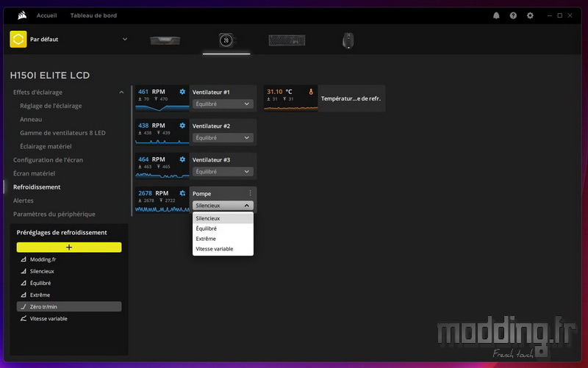The width and height of the screenshot is (588, 368).
Task: Click the 2678 RPM pump graph tile
Action: 162,200
